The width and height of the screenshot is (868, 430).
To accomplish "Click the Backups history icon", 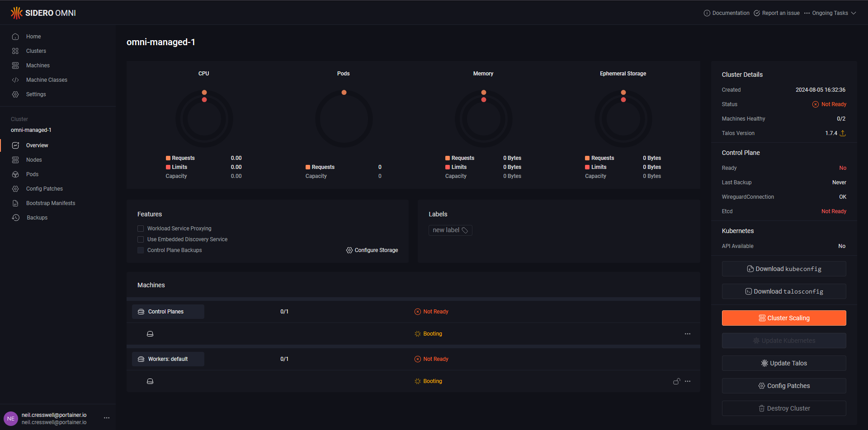I will [16, 218].
